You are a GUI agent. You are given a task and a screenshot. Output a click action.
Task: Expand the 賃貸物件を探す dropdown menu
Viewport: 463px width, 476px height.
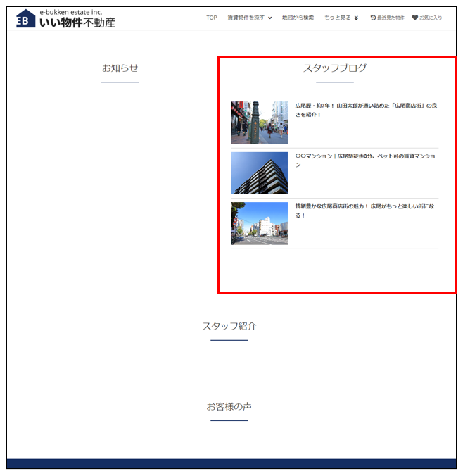(250, 18)
